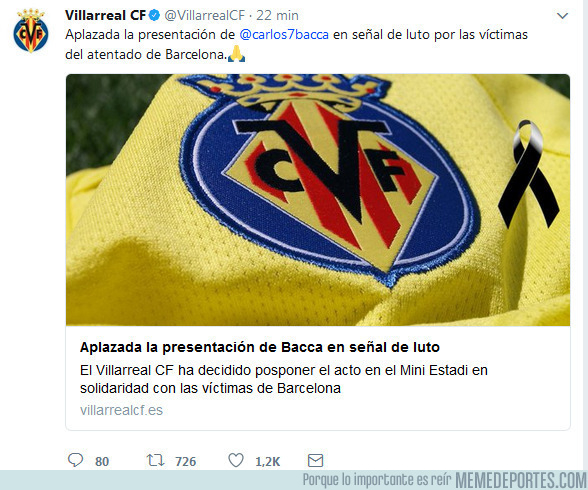Click the 726 retweets count
588x490 pixels.
click(186, 462)
